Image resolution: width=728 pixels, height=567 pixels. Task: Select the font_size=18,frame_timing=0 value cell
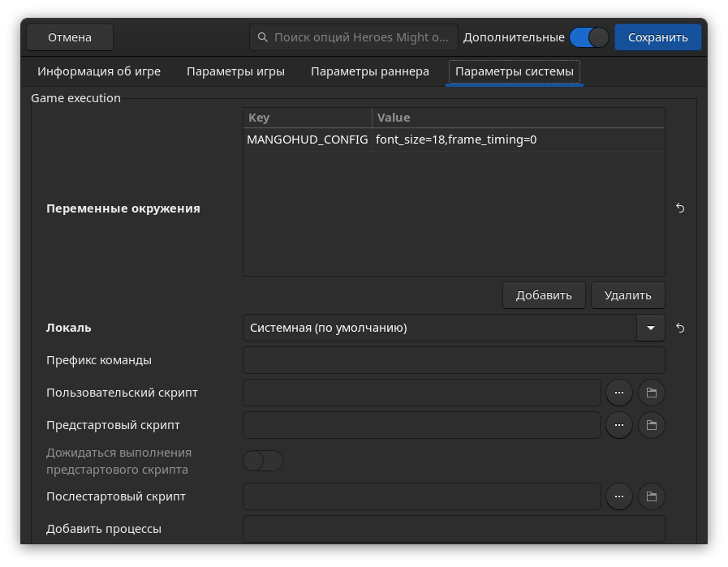point(519,140)
